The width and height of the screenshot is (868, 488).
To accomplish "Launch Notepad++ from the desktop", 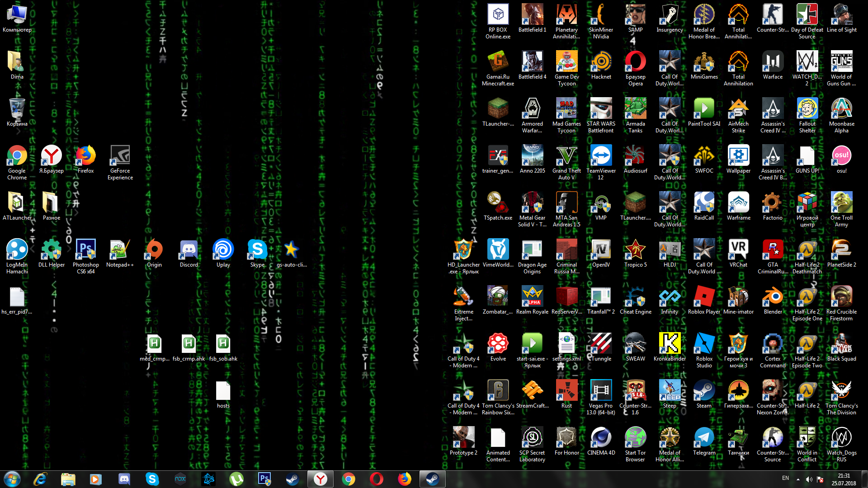I will pyautogui.click(x=120, y=253).
